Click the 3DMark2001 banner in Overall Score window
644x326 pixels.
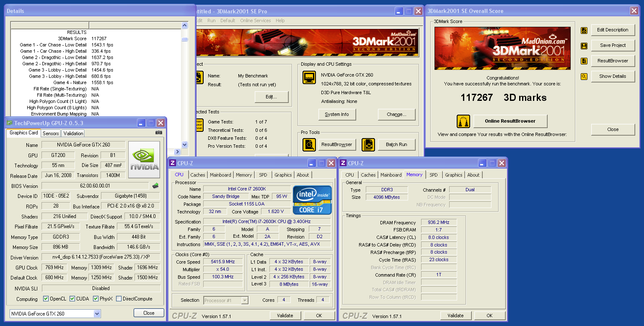[x=502, y=48]
